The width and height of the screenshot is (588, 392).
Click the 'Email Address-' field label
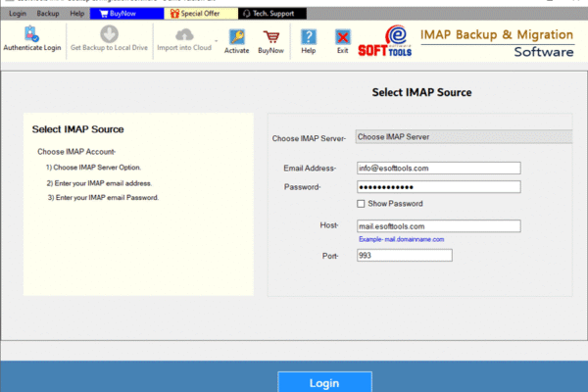310,168
